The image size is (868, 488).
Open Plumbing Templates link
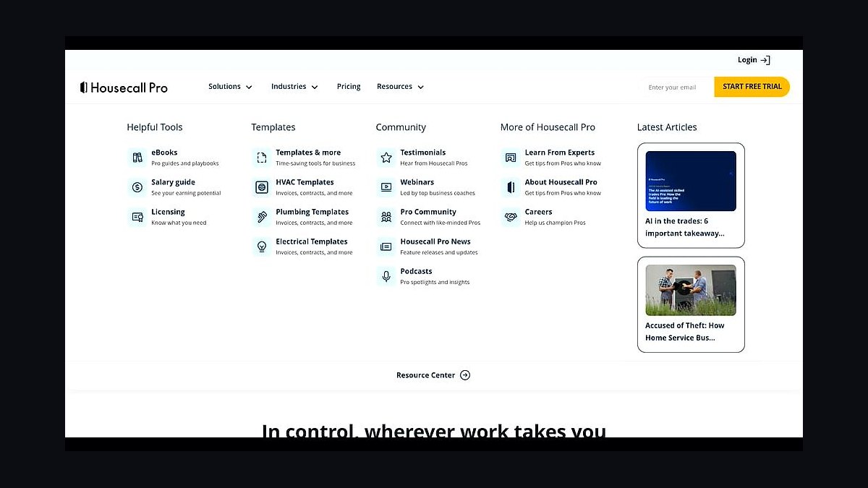coord(312,212)
